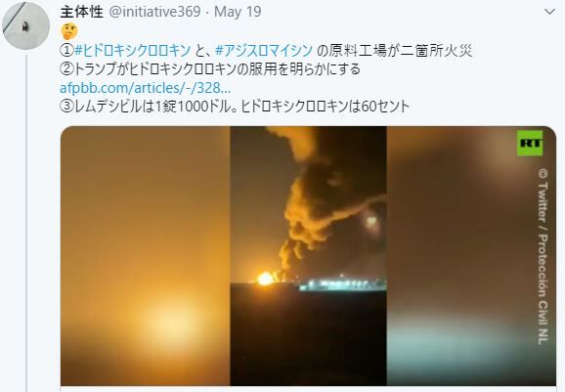Click the bright fireball in the video
565x392 pixels.
coord(266,279)
